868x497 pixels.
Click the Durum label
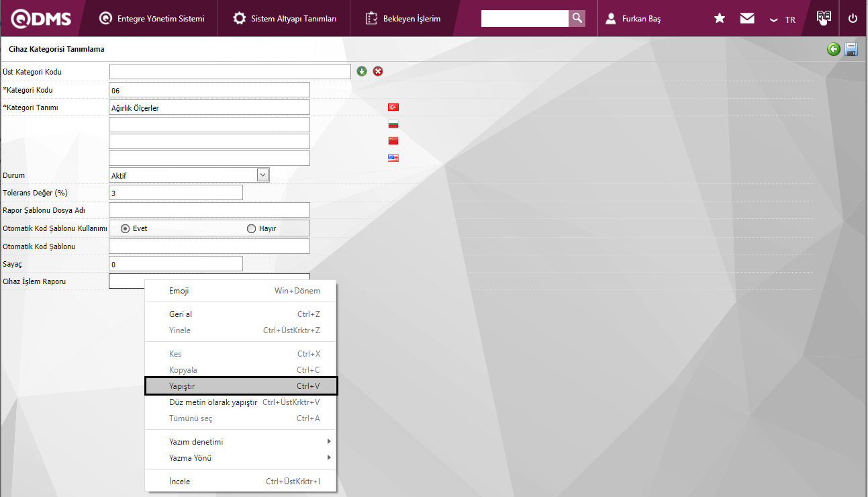[x=13, y=175]
